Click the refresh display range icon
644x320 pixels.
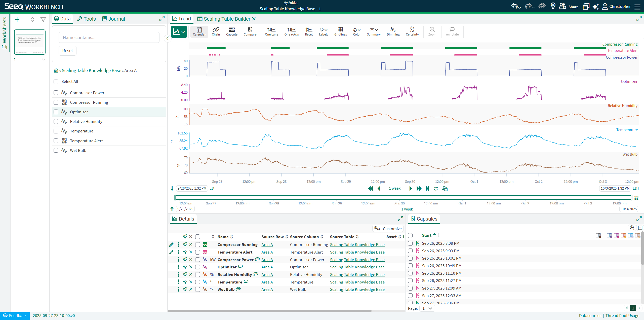pos(436,189)
